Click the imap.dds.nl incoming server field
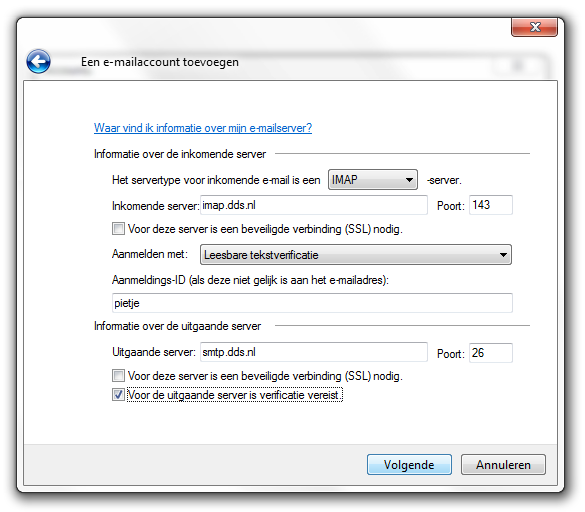Screen dimensions: 585x512 point(314,205)
